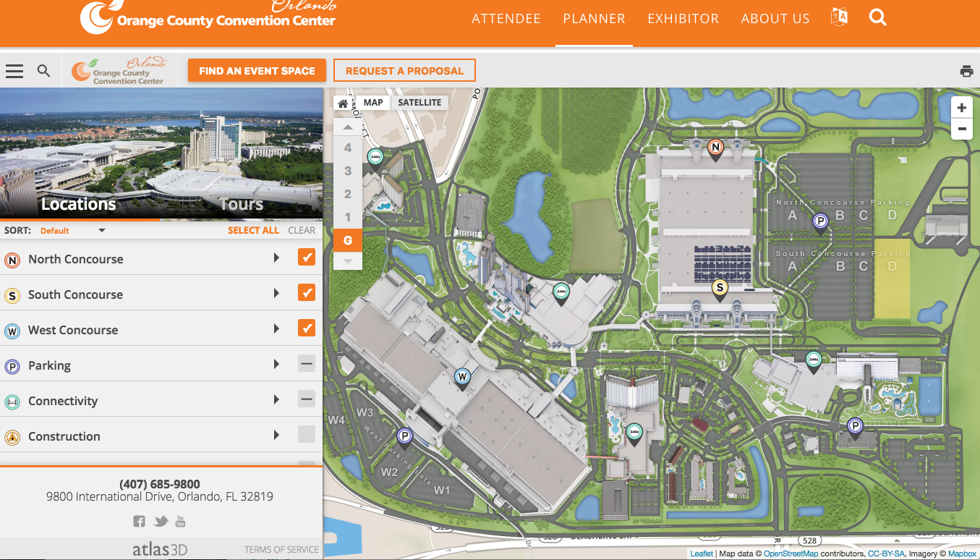Click Clear link
Viewport: 980px width, 560px height.
(x=302, y=230)
